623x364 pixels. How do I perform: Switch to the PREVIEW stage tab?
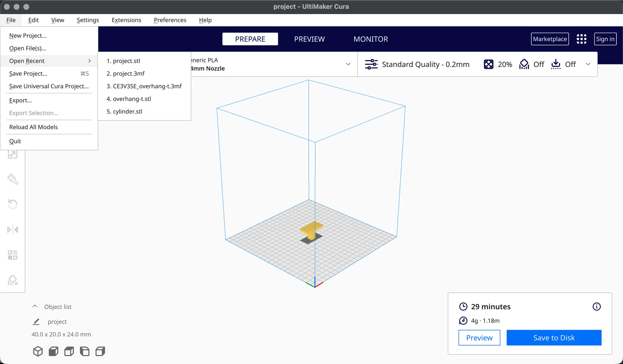309,39
